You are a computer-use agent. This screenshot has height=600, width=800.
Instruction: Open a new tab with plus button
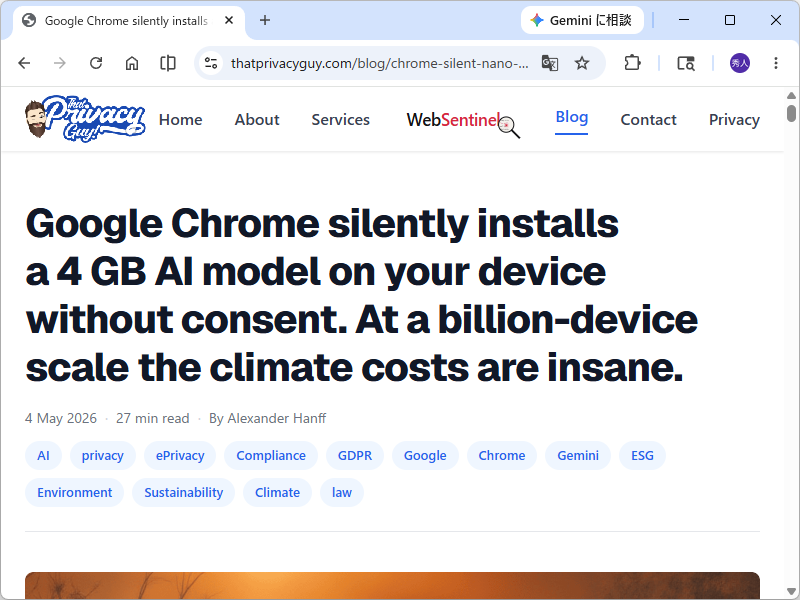tap(264, 20)
